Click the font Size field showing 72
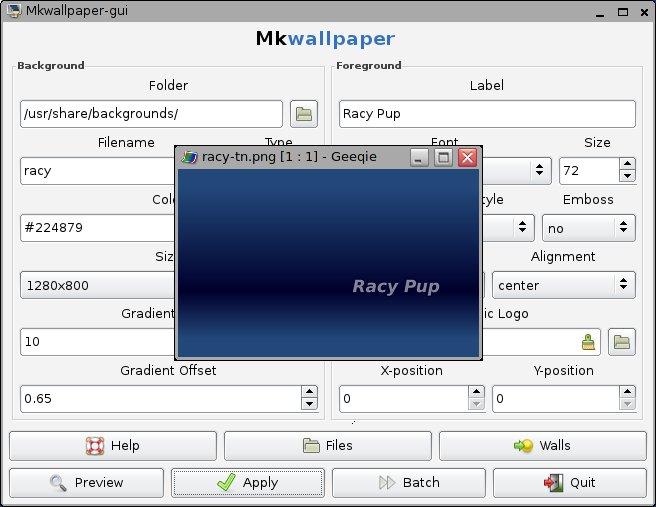Viewport: 656px width, 507px height. 589,171
